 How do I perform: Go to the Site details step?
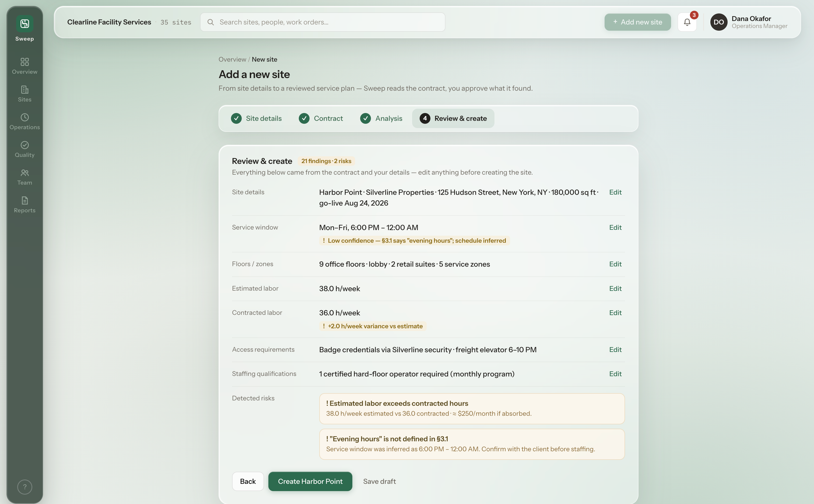pos(256,118)
